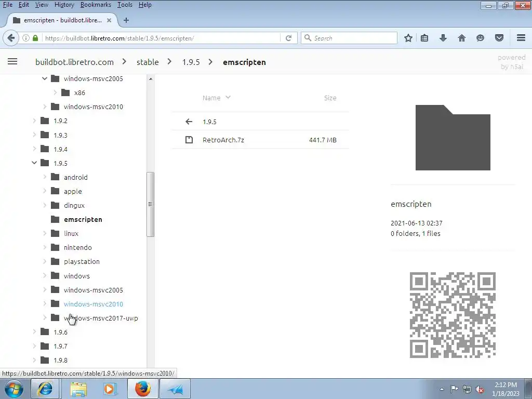
Task: Select the emscripten folder in the tree
Action: [83, 220]
